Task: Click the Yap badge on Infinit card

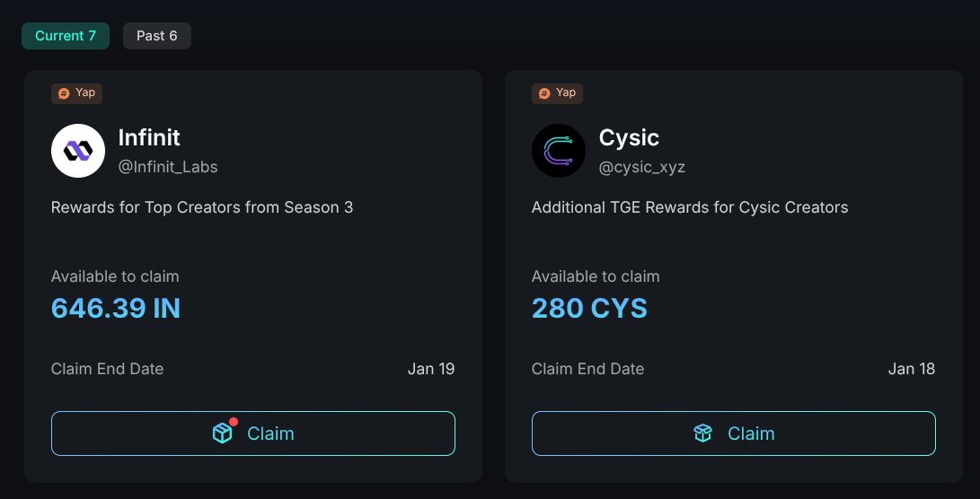Action: pos(77,92)
